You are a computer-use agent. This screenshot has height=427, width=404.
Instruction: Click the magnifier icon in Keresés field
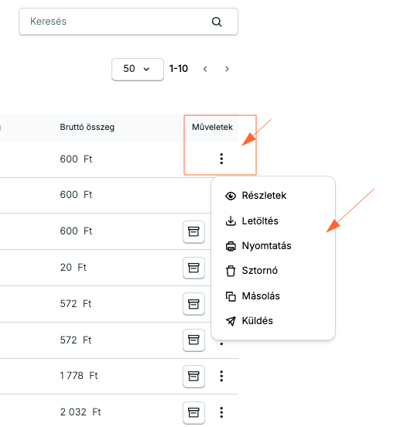tap(217, 22)
